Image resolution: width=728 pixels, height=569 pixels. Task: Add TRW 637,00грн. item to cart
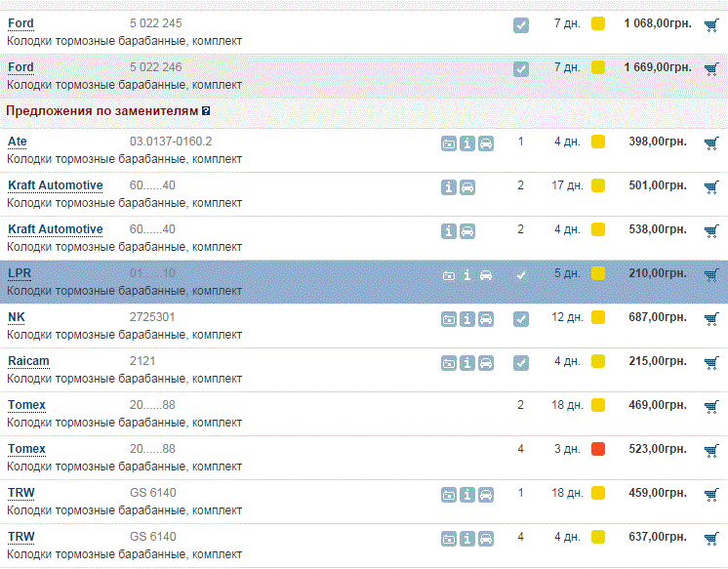711,539
